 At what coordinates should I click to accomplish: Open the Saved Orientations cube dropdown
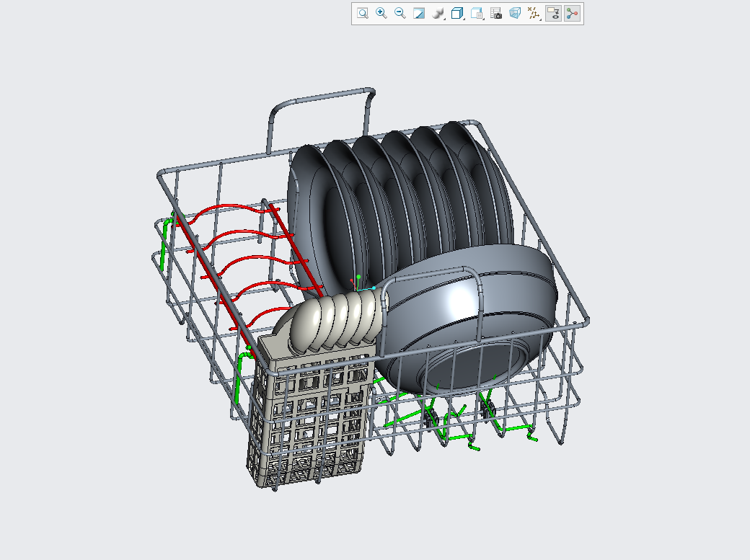tap(458, 14)
